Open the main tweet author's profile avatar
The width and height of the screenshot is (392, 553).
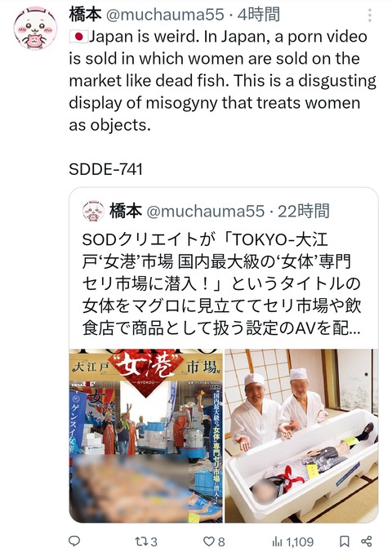click(x=35, y=28)
